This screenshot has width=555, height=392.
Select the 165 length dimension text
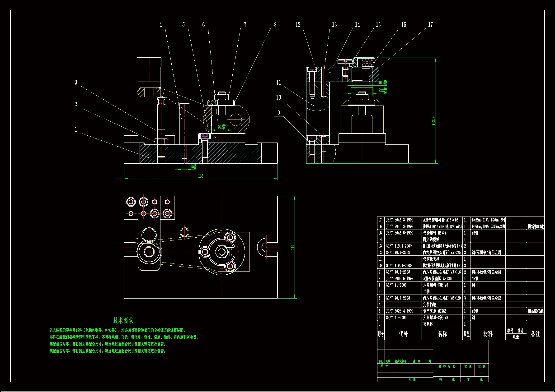coord(201,176)
